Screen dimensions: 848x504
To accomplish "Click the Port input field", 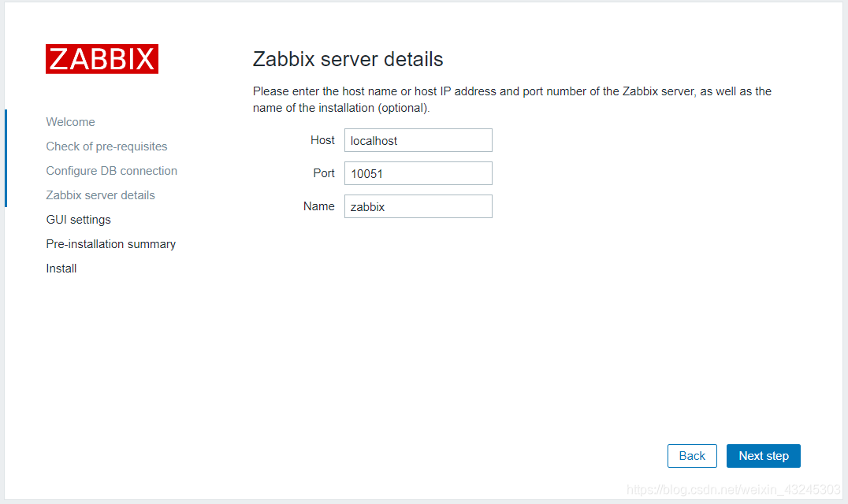I will click(418, 173).
